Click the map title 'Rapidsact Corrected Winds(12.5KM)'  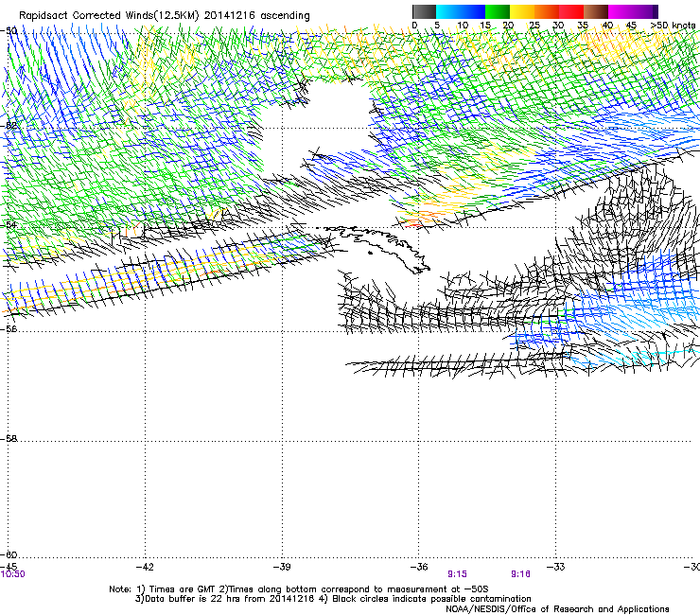pyautogui.click(x=109, y=16)
